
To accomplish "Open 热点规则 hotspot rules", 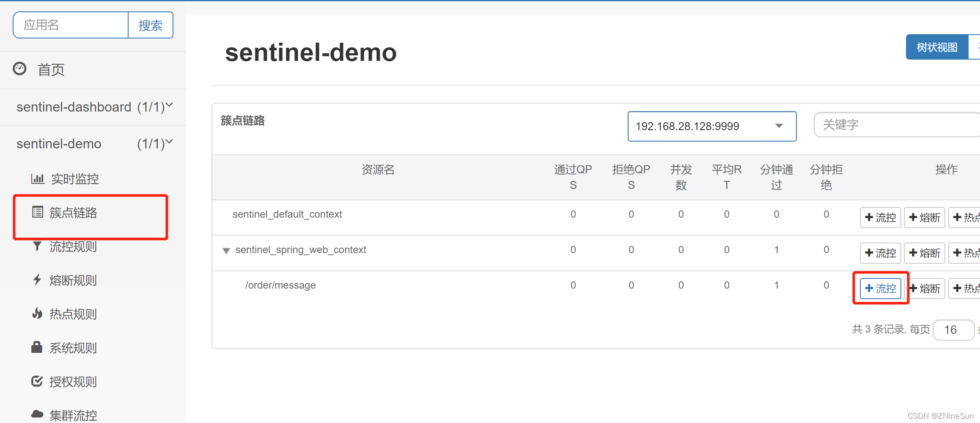I will pyautogui.click(x=73, y=314).
